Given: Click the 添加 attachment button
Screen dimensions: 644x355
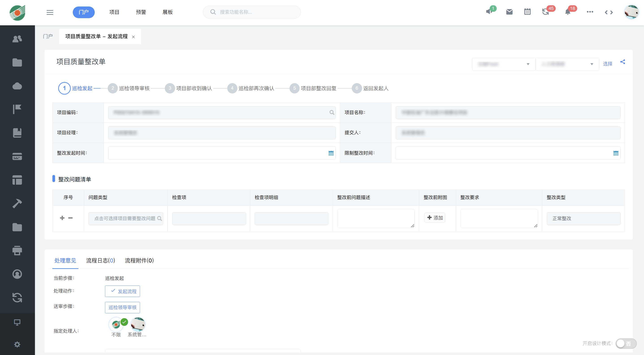Looking at the screenshot, I should coord(434,218).
